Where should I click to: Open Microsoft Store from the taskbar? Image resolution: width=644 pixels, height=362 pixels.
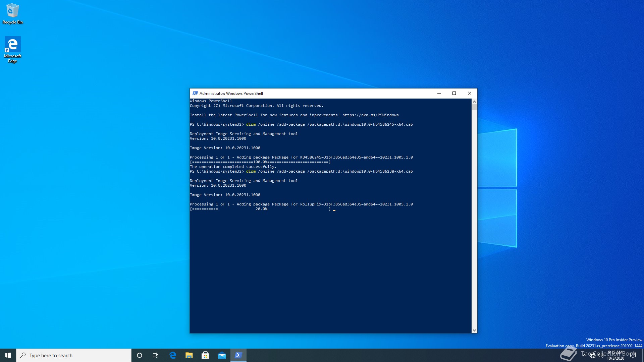pos(206,355)
